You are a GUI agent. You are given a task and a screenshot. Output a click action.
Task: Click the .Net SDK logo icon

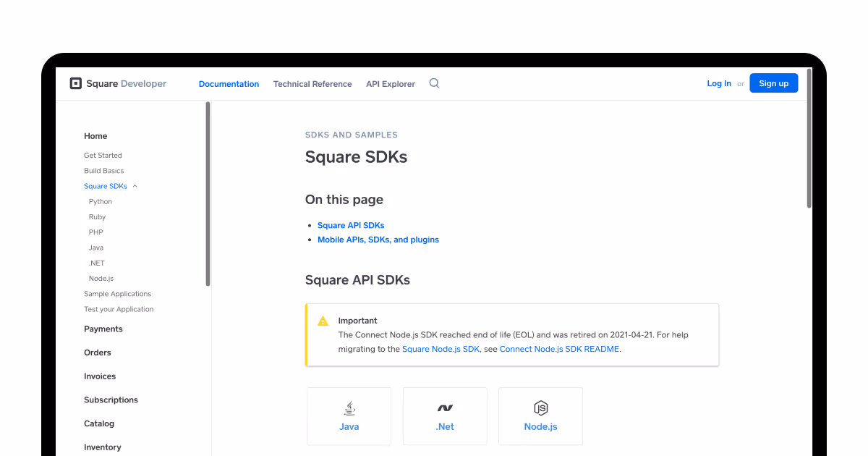tap(445, 408)
